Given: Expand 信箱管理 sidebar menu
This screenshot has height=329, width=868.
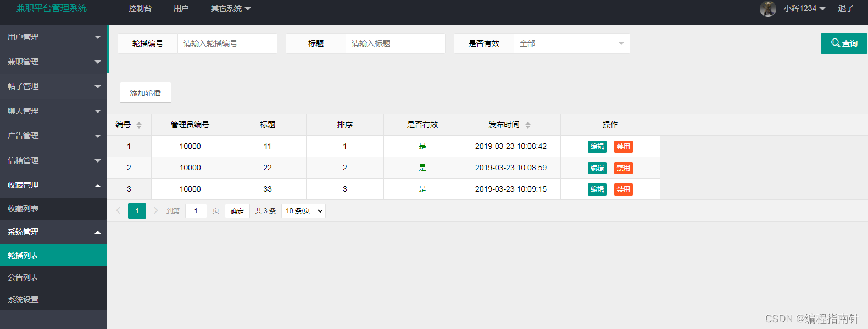Looking at the screenshot, I should (x=53, y=160).
